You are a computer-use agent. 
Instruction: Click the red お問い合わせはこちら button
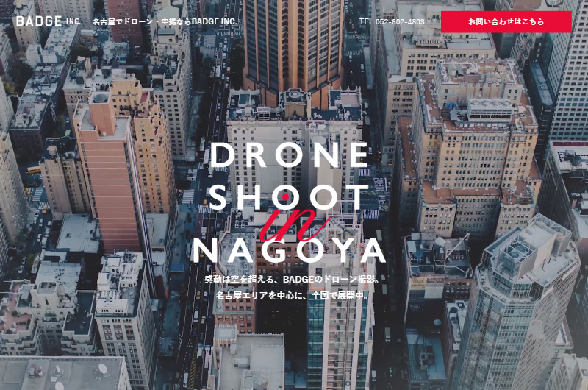coord(506,22)
